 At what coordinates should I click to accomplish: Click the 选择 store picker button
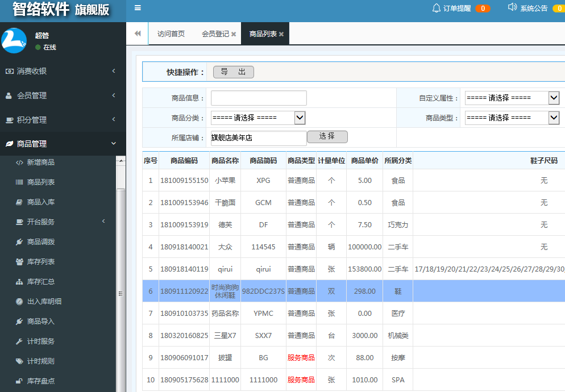(x=327, y=137)
